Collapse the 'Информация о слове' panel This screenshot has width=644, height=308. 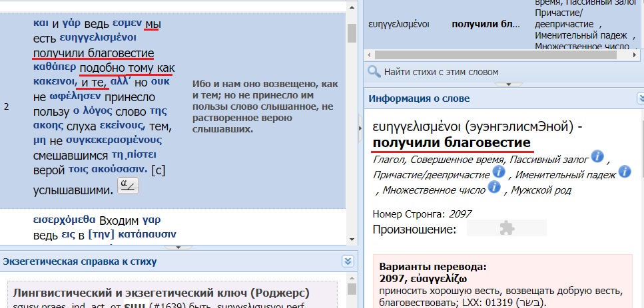[x=641, y=98]
